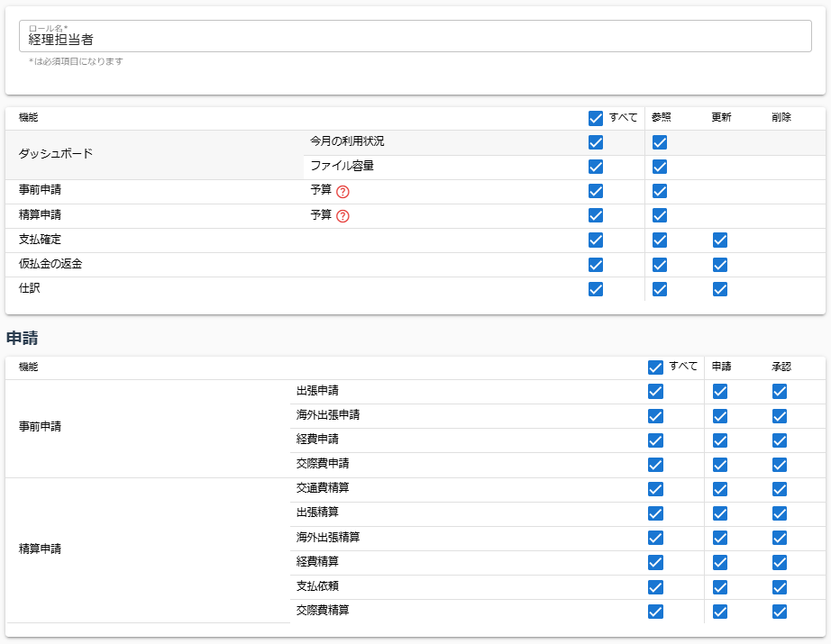
Task: Click the help icon beside 事前申請 予算
Action: [x=342, y=191]
